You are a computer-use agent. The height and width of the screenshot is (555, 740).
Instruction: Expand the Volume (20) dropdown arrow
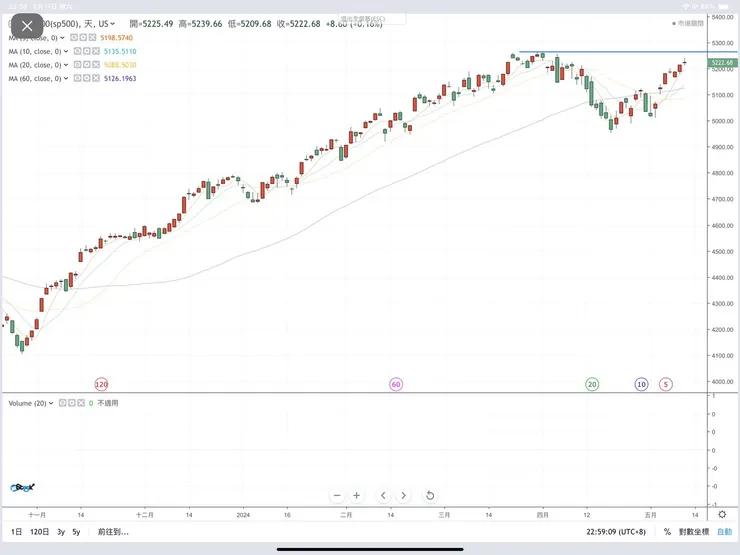(x=51, y=403)
